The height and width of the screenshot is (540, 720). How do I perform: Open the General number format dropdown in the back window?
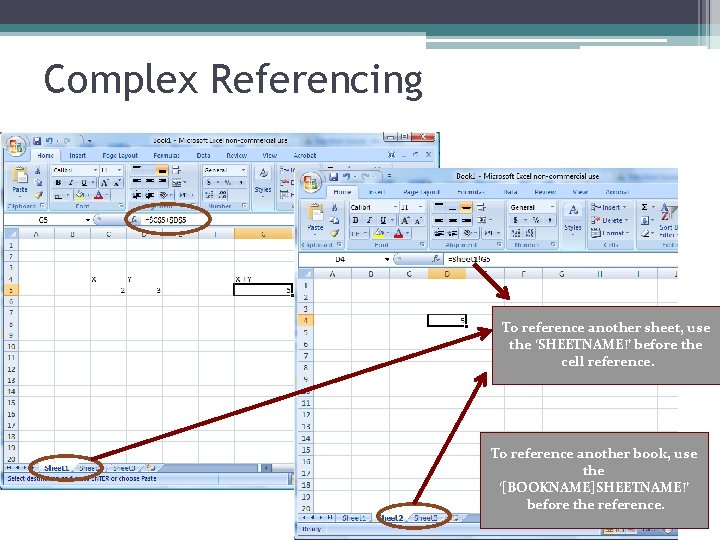point(243,170)
